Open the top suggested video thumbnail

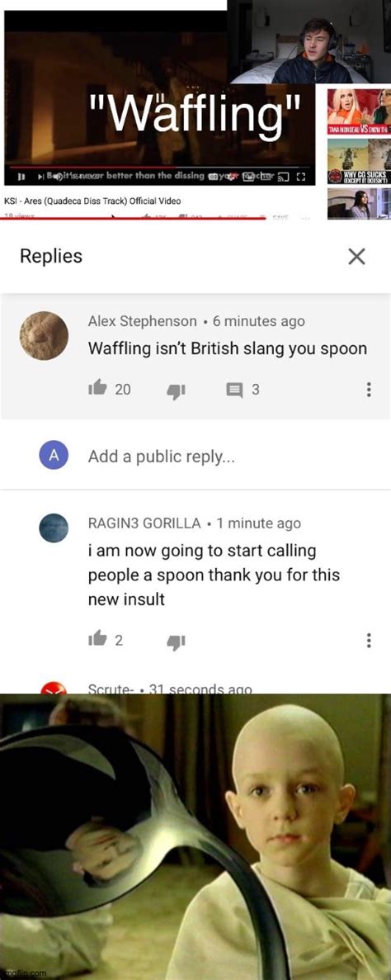[359, 111]
